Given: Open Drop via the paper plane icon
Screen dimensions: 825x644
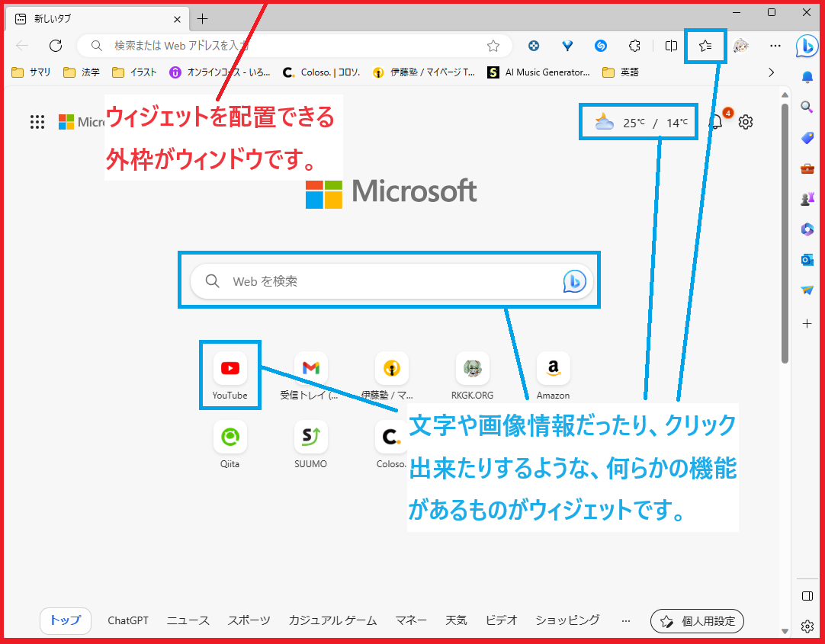Looking at the screenshot, I should [807, 290].
